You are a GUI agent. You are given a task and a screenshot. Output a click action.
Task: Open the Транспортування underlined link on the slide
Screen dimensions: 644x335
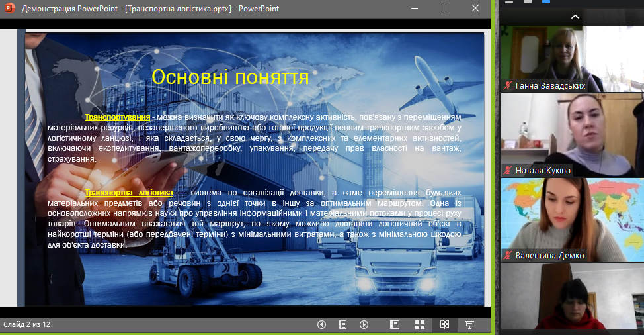tap(118, 117)
